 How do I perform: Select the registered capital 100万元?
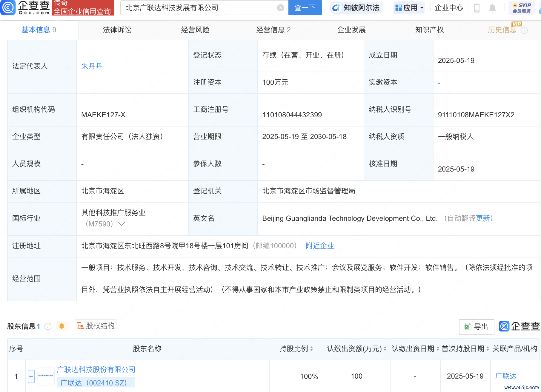point(275,82)
